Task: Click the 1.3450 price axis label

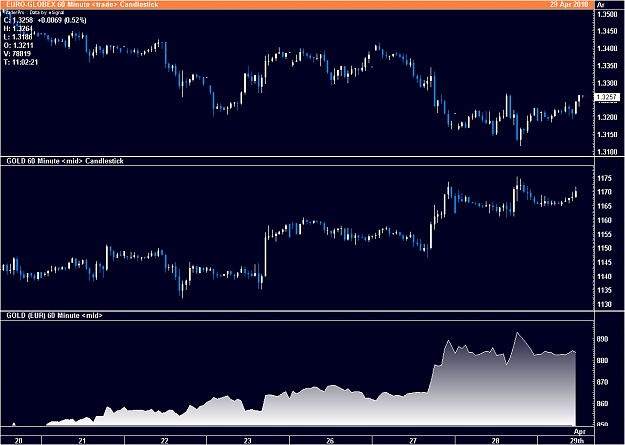Action: click(x=607, y=32)
